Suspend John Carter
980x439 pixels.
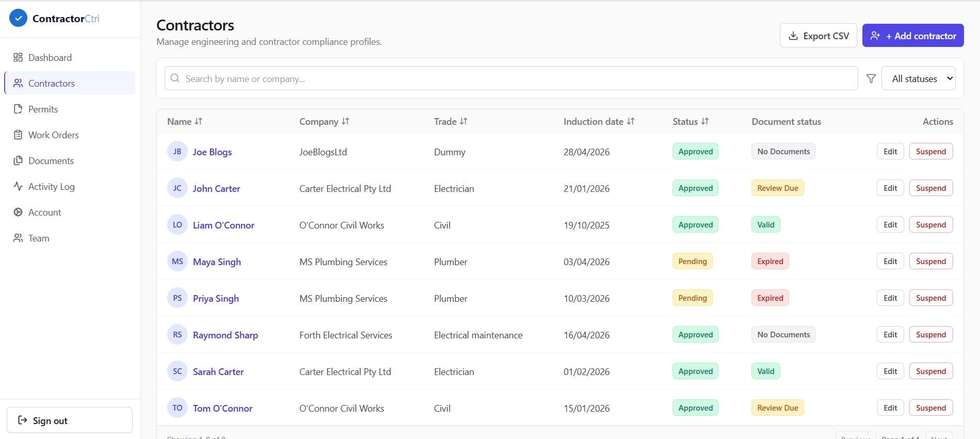931,188
